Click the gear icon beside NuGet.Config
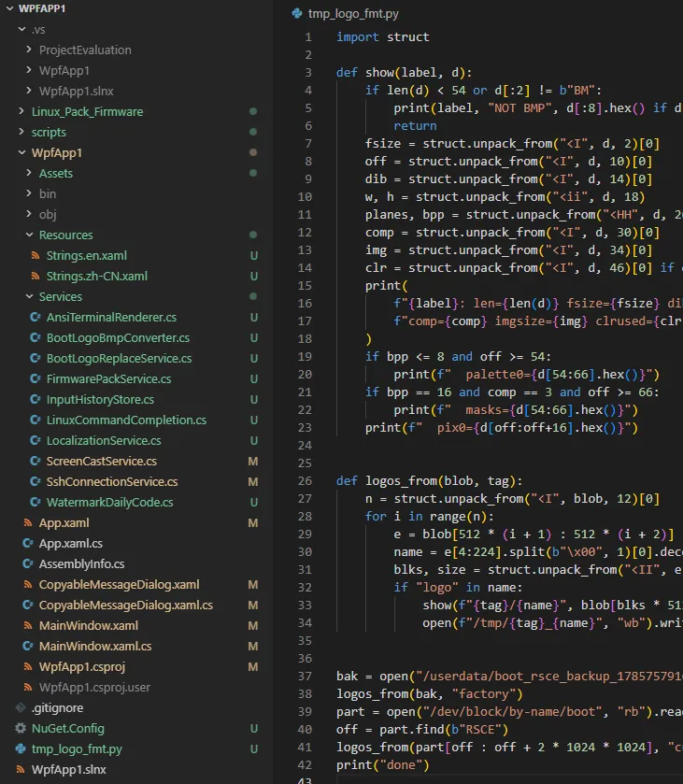The width and height of the screenshot is (683, 784). 21,728
